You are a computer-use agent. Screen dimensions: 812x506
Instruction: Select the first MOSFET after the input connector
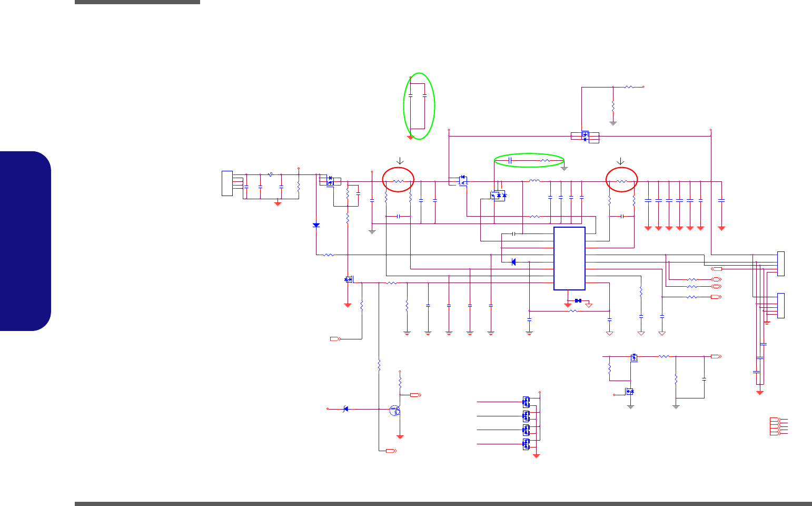click(x=330, y=180)
